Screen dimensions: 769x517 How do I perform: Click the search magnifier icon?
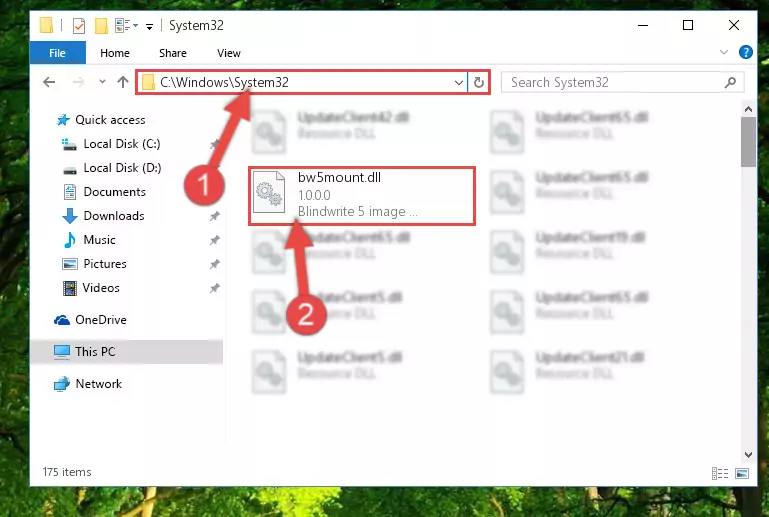coord(730,82)
